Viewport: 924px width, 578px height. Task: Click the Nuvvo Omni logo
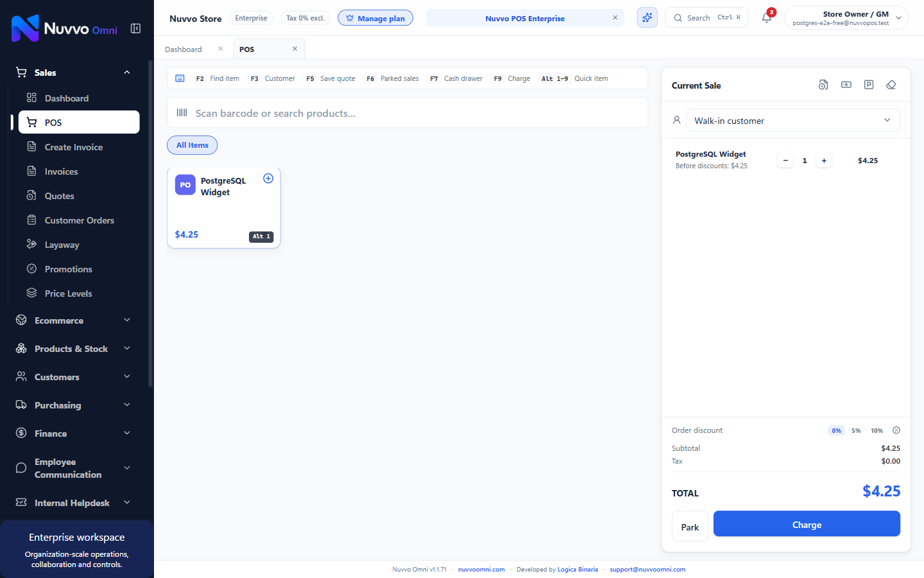[64, 28]
